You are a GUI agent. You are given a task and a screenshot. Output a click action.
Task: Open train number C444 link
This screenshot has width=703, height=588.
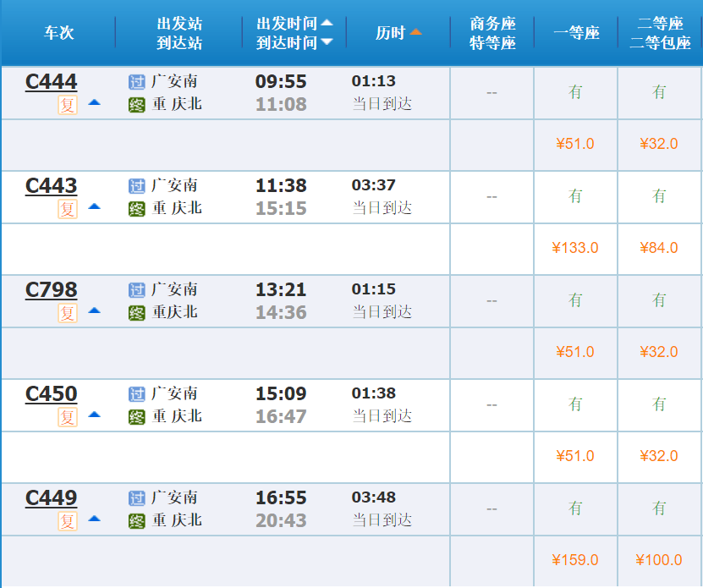click(x=51, y=82)
